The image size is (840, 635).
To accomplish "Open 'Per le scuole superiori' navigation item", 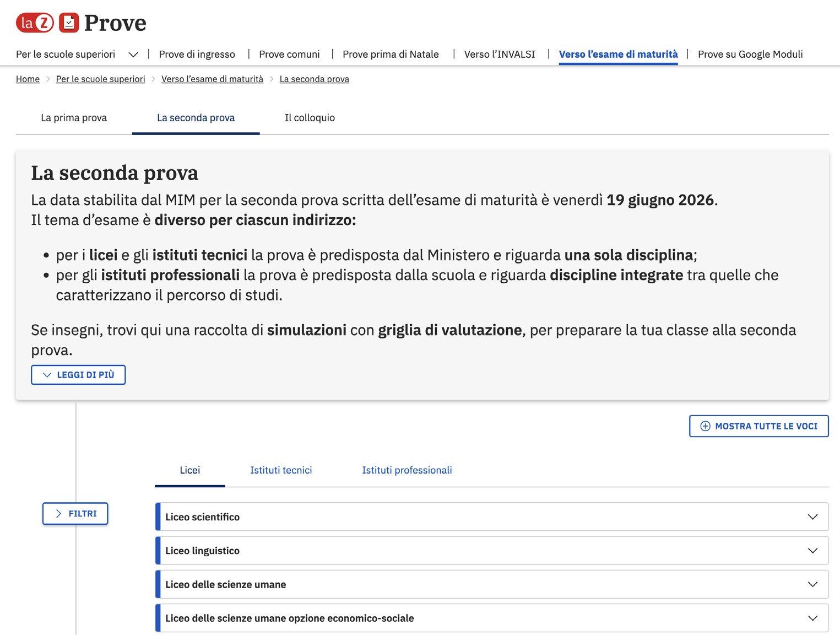I will click(66, 54).
